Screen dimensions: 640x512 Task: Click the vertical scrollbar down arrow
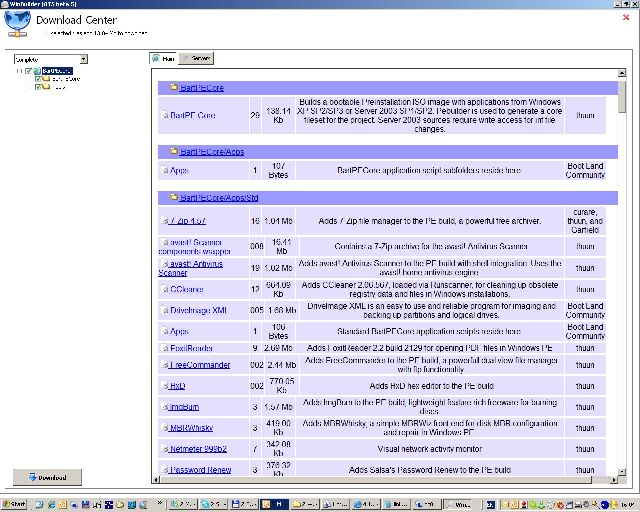coord(622,472)
